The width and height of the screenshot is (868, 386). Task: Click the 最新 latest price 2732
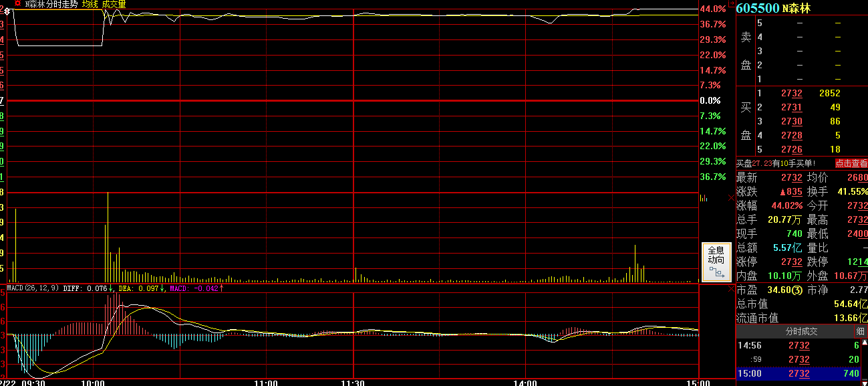click(x=792, y=178)
